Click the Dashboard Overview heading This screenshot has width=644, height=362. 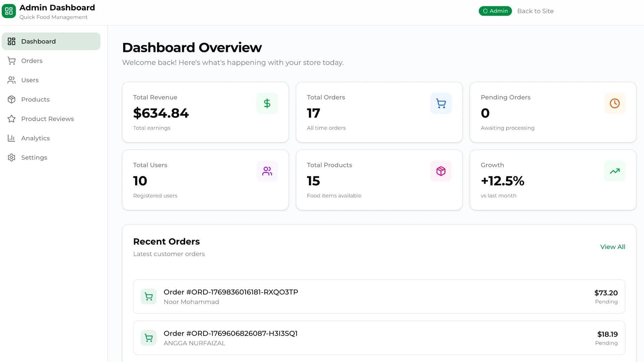tap(192, 47)
